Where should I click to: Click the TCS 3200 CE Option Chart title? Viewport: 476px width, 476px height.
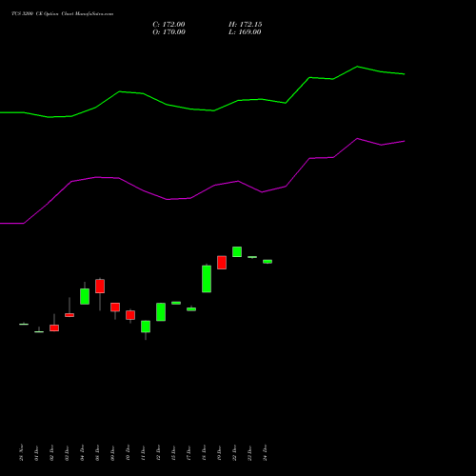point(62,14)
